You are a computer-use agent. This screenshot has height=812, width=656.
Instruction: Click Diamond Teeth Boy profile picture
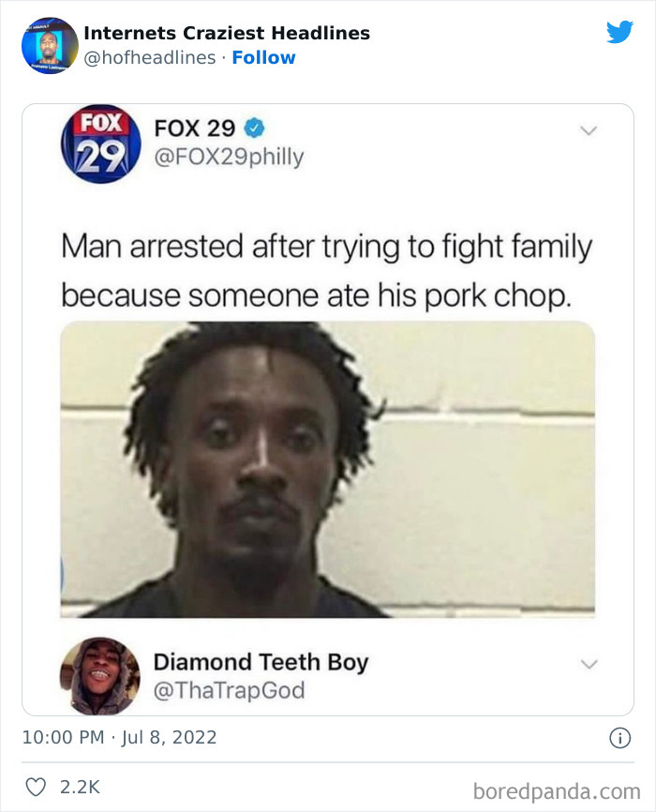pos(100,676)
